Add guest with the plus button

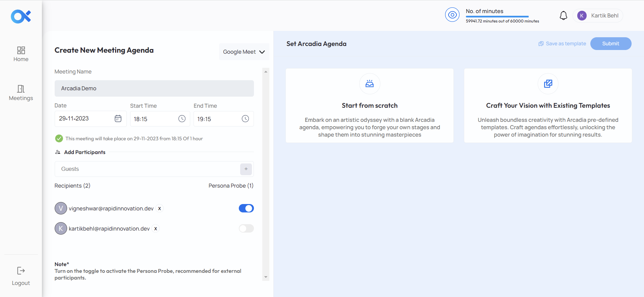pos(246,169)
